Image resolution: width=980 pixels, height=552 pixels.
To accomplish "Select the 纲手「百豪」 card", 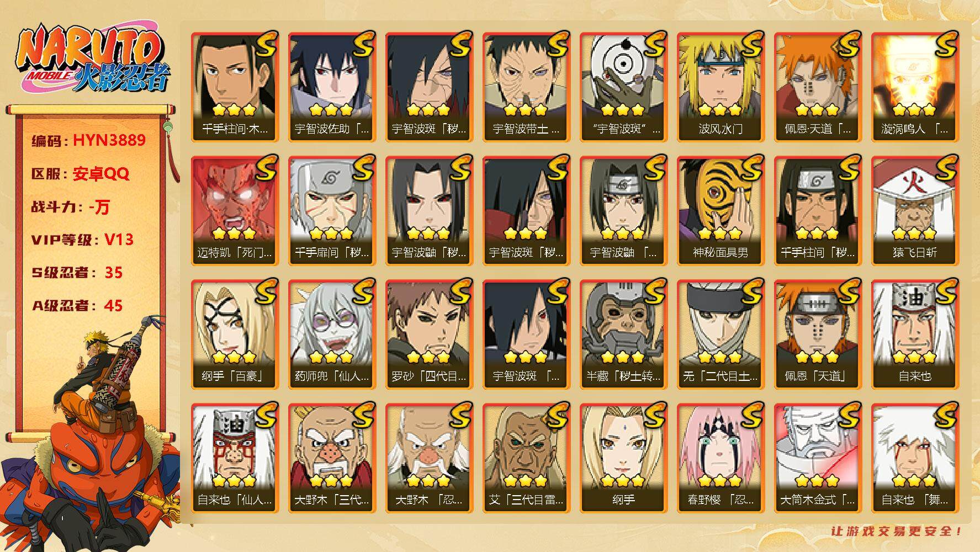I will [x=235, y=335].
